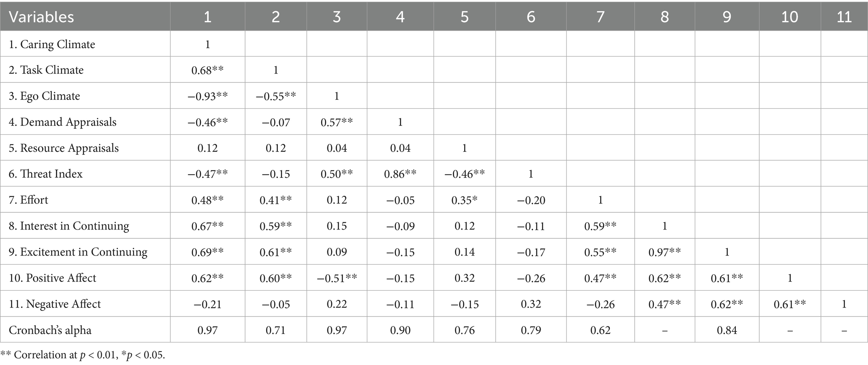Select the 0.86** value in Threat Index row
The height and width of the screenshot is (365, 868).
[x=400, y=174]
